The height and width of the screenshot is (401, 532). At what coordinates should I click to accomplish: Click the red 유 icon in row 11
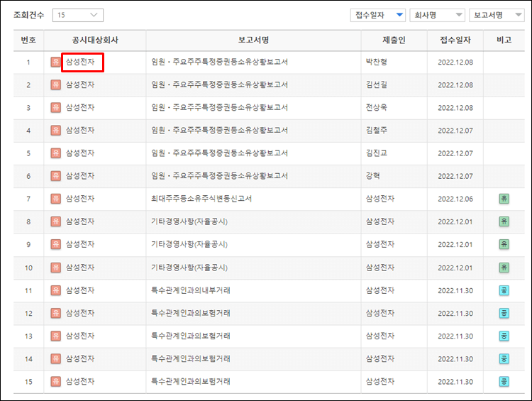[55, 290]
